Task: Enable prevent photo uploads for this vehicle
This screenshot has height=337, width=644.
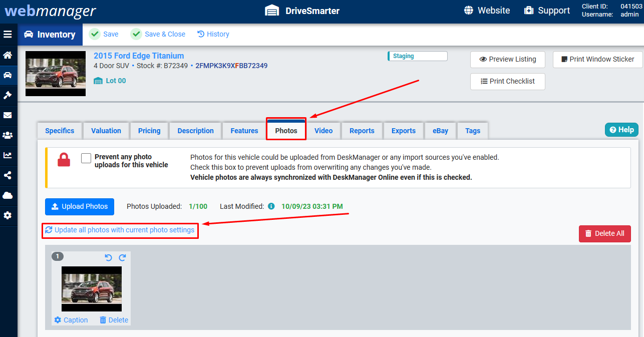Action: [86, 158]
